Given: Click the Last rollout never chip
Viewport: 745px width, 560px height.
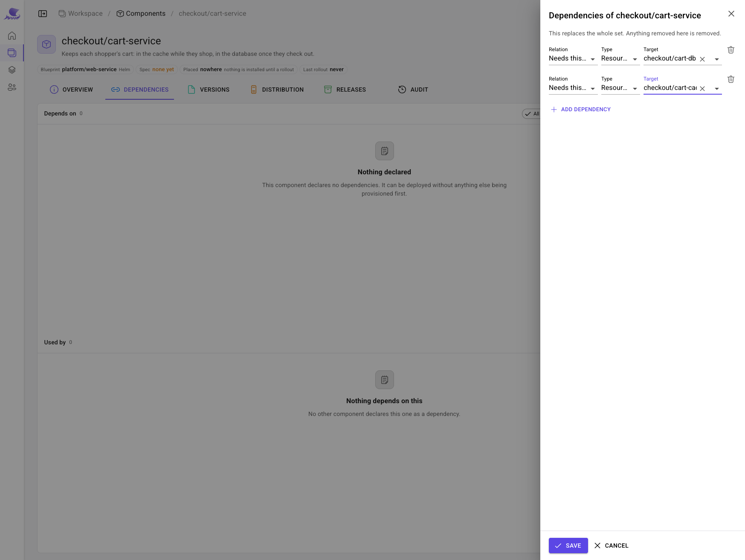Looking at the screenshot, I should (x=323, y=69).
